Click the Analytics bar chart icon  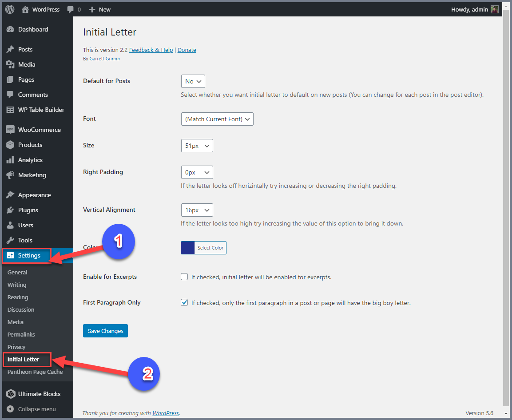coord(11,160)
